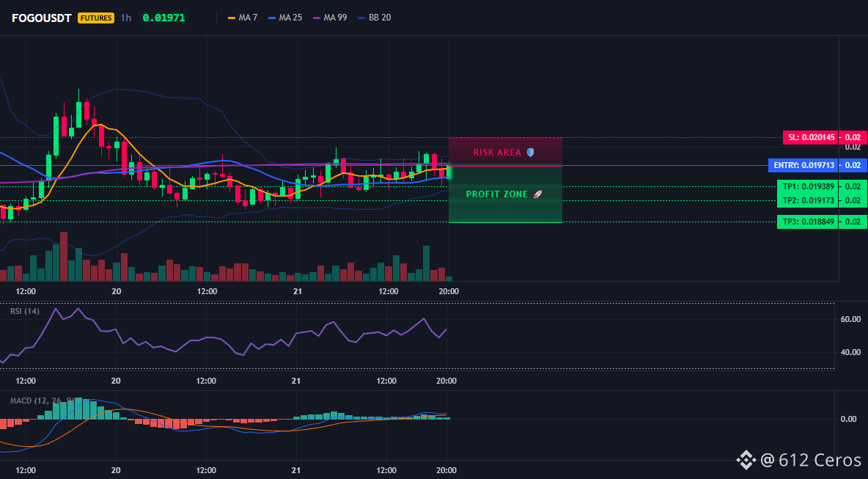Viewport: 868px width, 479px height.
Task: Click the FOGOUSDT symbol name
Action: click(42, 18)
